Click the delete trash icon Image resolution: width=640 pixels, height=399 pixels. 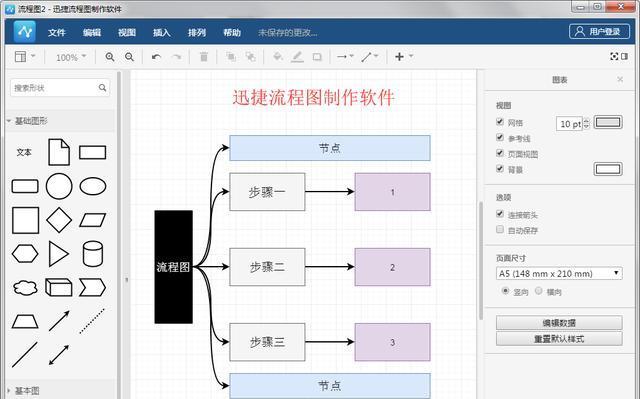[203, 57]
